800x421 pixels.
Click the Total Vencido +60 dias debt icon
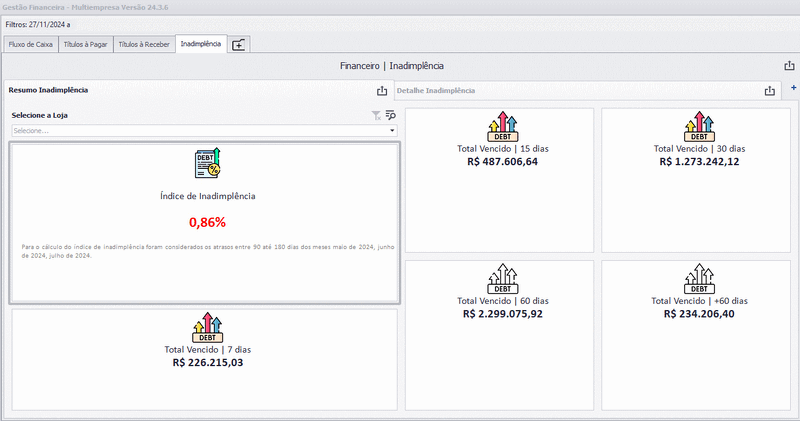coord(699,279)
